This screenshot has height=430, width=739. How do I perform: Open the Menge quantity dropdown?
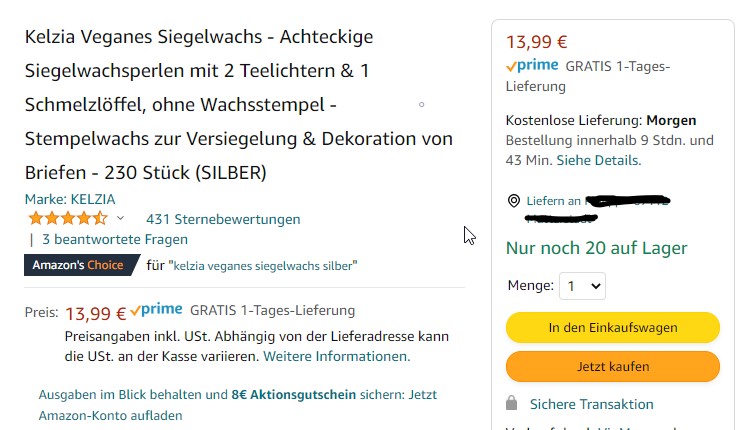click(x=582, y=286)
